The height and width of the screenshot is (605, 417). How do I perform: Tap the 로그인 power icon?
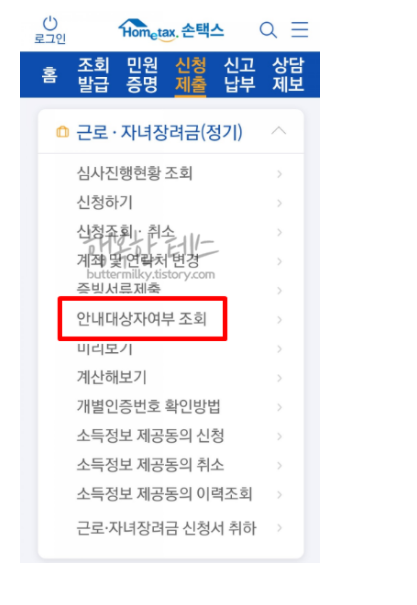(x=50, y=24)
